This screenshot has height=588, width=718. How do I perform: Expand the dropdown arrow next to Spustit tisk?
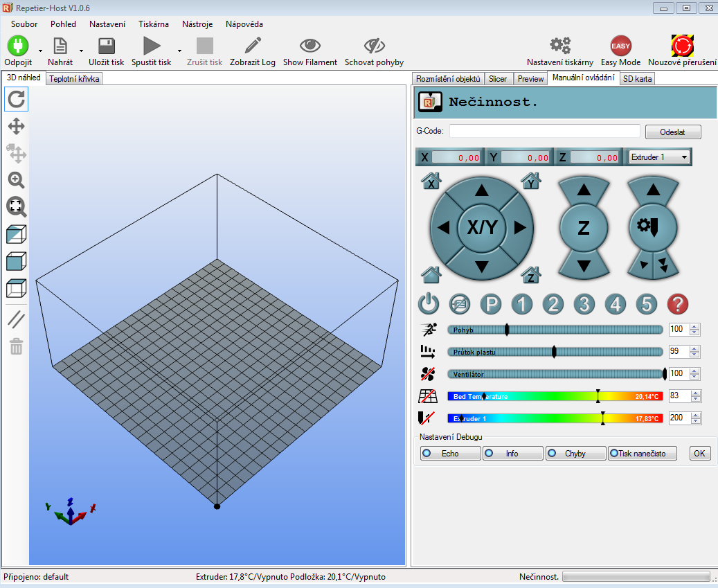(x=179, y=51)
